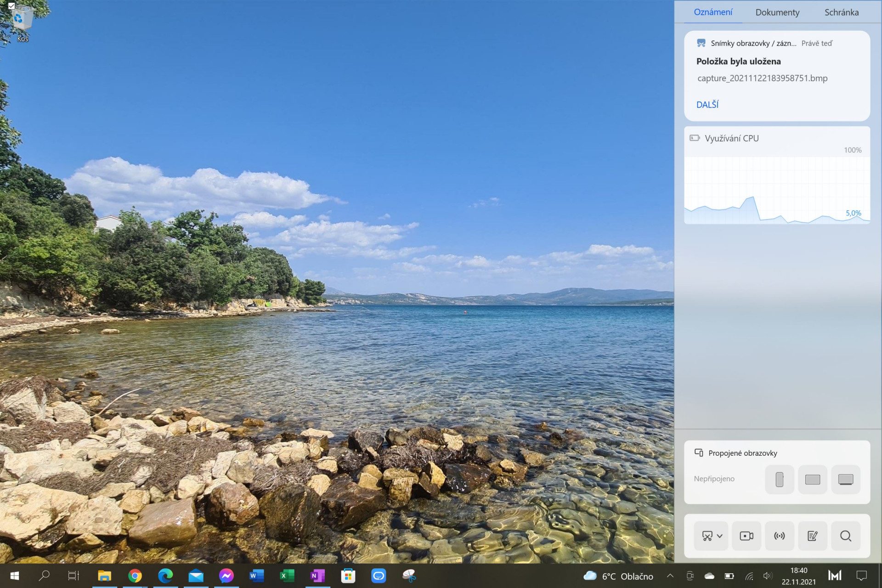This screenshot has width=882, height=588.
Task: Open the Windows Start menu
Action: click(x=14, y=576)
